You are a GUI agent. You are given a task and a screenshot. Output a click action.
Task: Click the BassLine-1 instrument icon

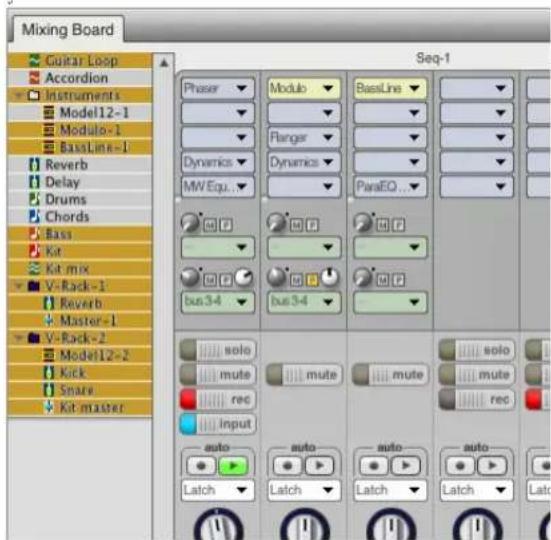[x=49, y=147]
